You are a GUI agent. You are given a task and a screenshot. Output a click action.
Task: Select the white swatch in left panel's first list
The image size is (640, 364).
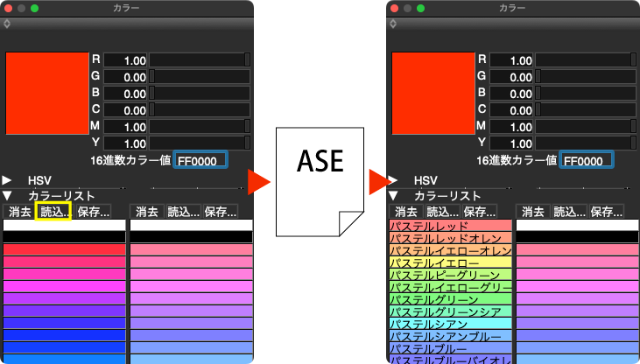(x=66, y=226)
